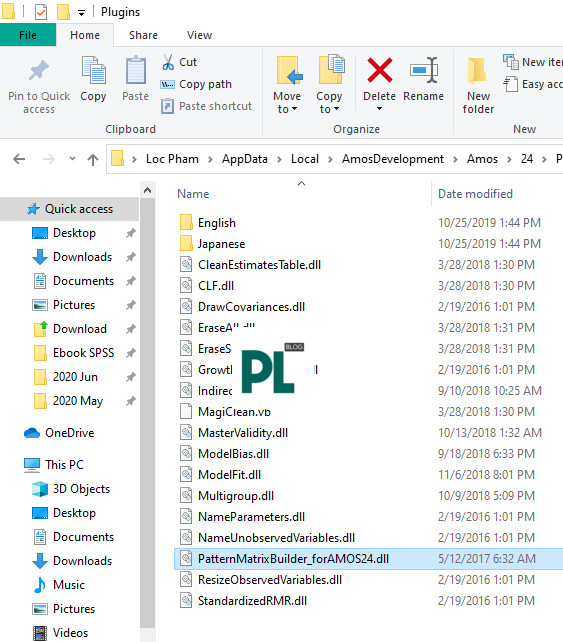Select ModelFit.dll file
This screenshot has width=563, height=642.
pyautogui.click(x=229, y=475)
